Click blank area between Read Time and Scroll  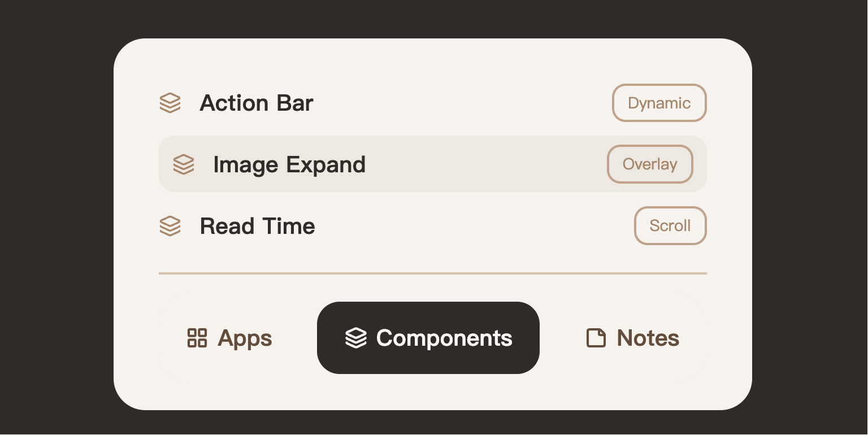click(x=475, y=226)
